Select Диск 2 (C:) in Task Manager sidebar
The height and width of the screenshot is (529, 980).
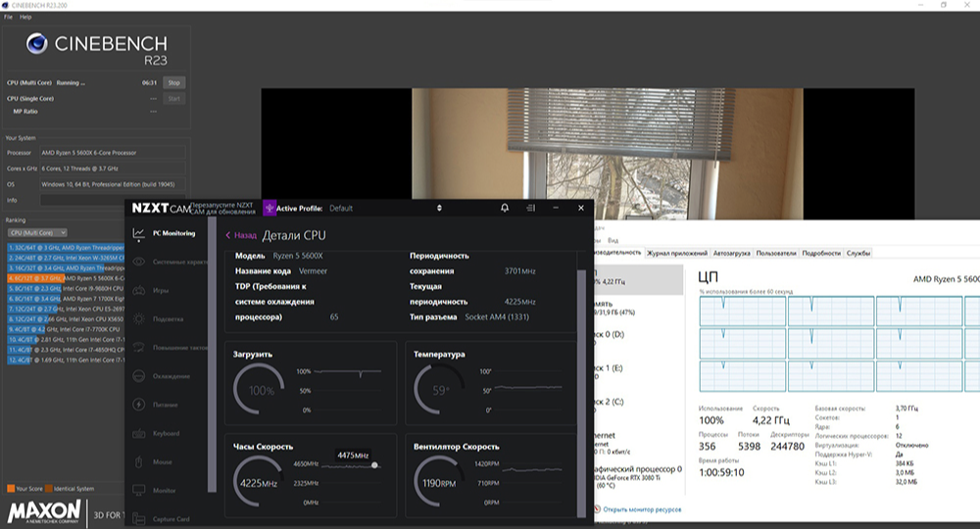(638, 405)
